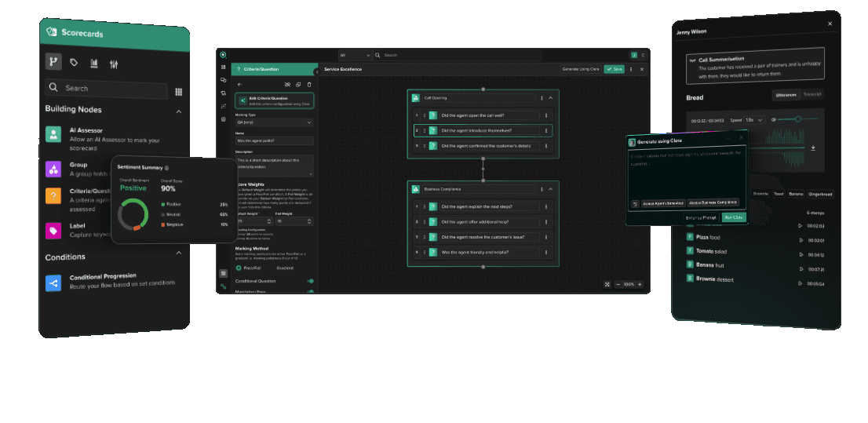The height and width of the screenshot is (423, 868).
Task: Select 'Did the agent introduce themselves?' row
Action: pyautogui.click(x=483, y=130)
